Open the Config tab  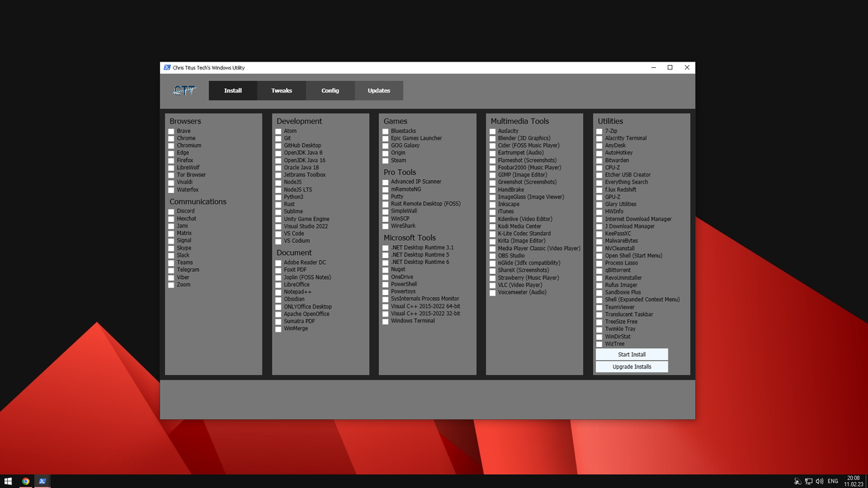330,90
